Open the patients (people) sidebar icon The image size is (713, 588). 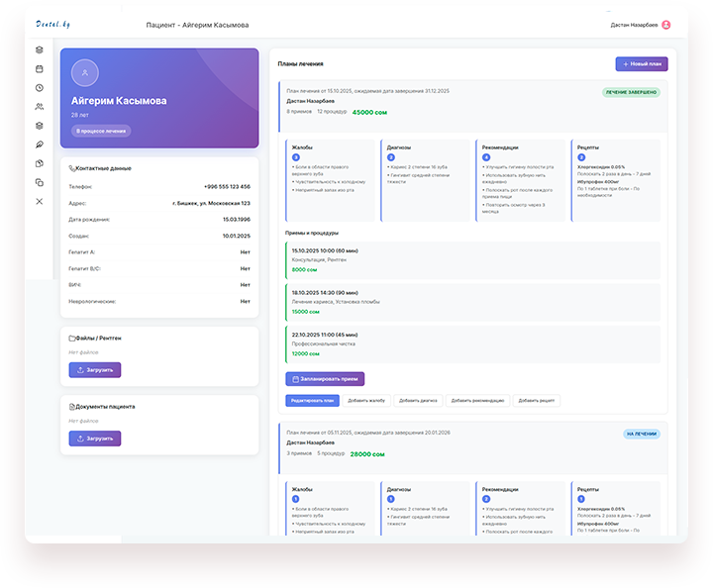point(40,107)
